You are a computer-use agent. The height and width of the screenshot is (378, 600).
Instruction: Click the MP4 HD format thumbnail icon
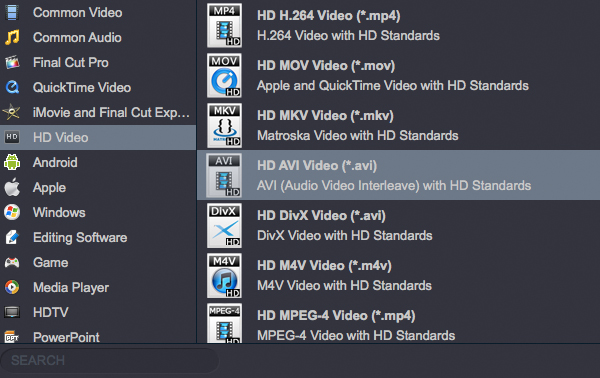(224, 25)
